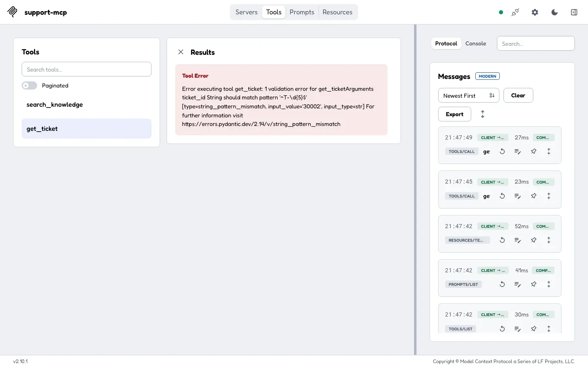Expand the tools/list message
The width and height of the screenshot is (588, 368).
(549, 329)
